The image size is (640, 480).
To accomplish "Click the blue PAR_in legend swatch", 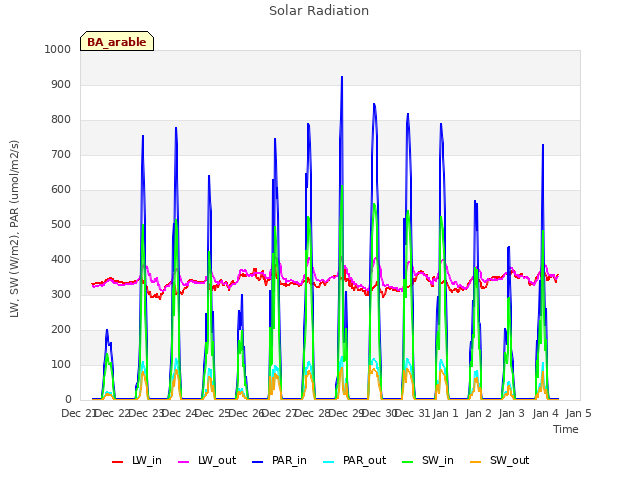I will pyautogui.click(x=258, y=462).
